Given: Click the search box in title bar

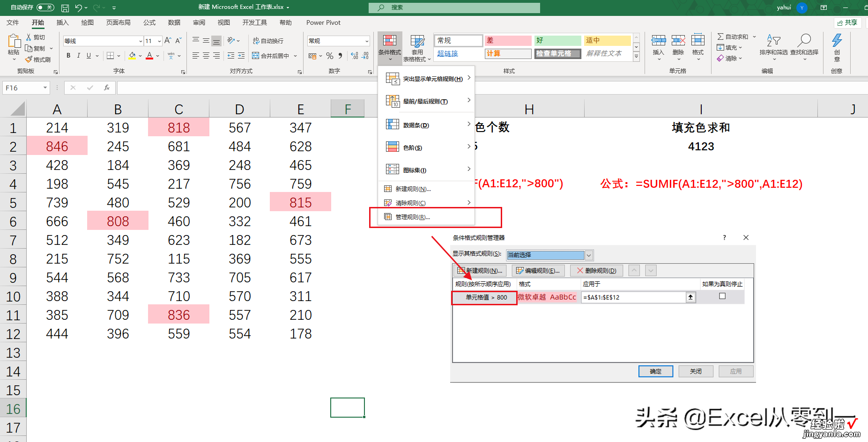Looking at the screenshot, I should 454,7.
